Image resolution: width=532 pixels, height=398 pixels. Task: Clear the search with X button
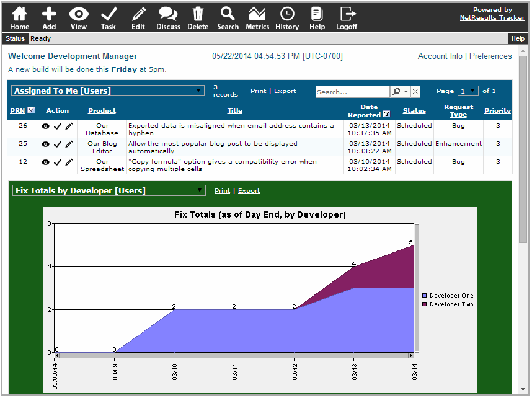point(415,92)
